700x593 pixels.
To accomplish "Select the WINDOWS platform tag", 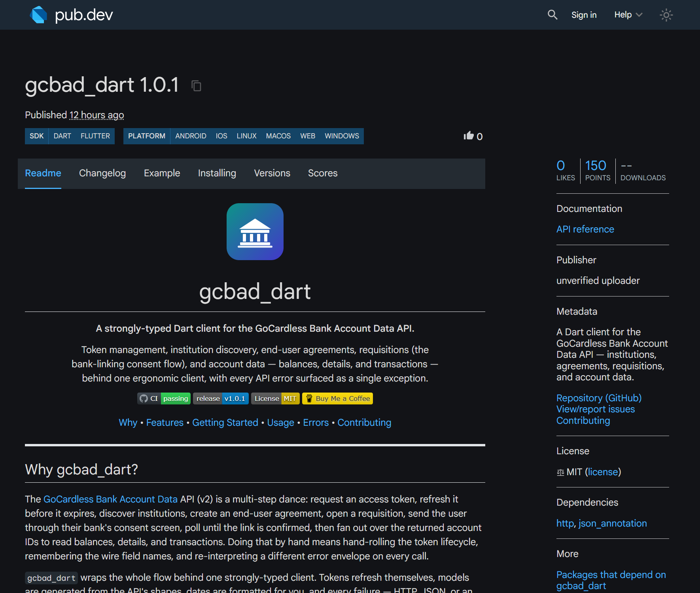I will [x=342, y=136].
